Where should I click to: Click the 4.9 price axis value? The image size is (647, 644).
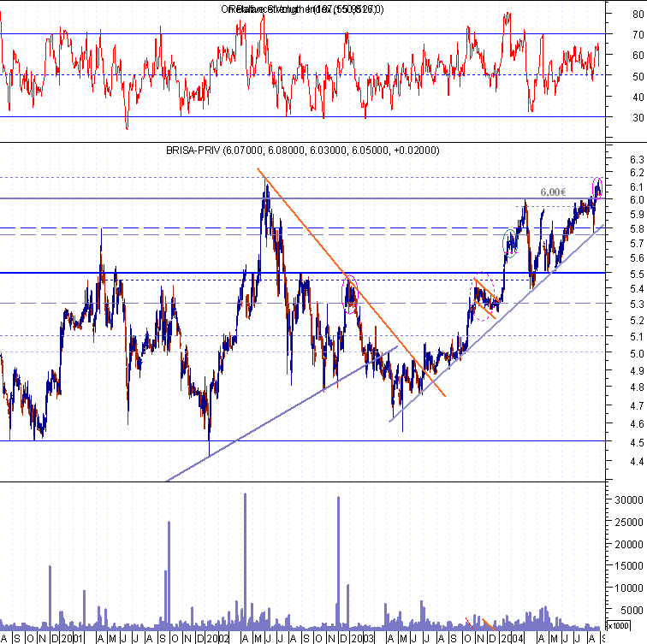(637, 370)
